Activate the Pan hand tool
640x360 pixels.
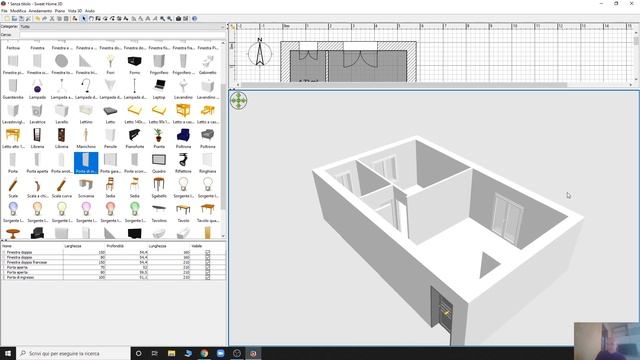[91, 18]
